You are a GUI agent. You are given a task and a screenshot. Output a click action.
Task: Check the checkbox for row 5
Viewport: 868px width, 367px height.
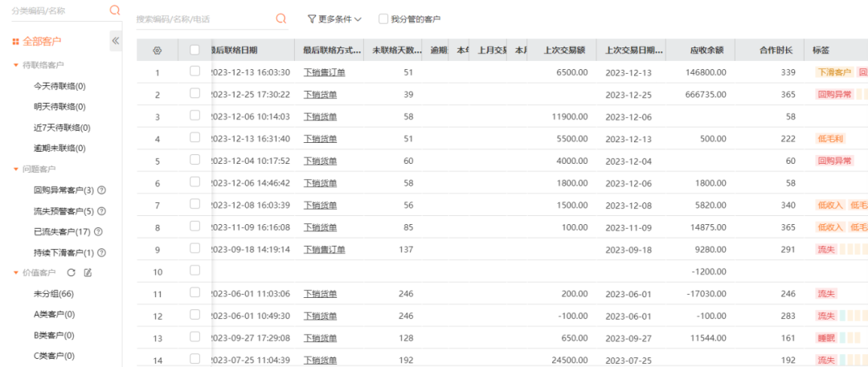tap(194, 160)
